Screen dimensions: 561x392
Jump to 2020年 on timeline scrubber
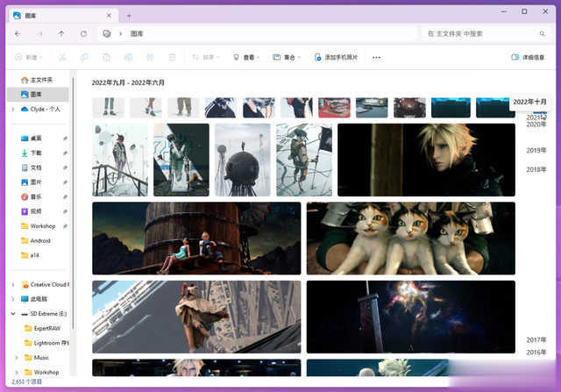(x=536, y=125)
